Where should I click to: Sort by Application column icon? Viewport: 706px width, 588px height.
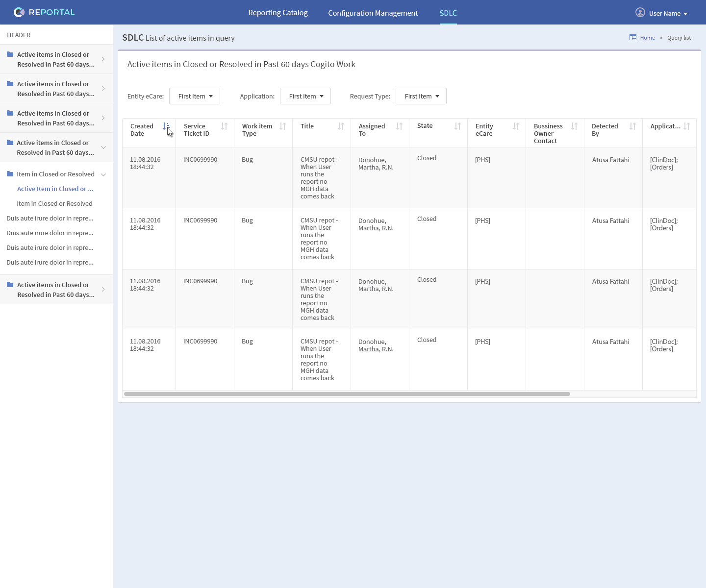pyautogui.click(x=686, y=126)
